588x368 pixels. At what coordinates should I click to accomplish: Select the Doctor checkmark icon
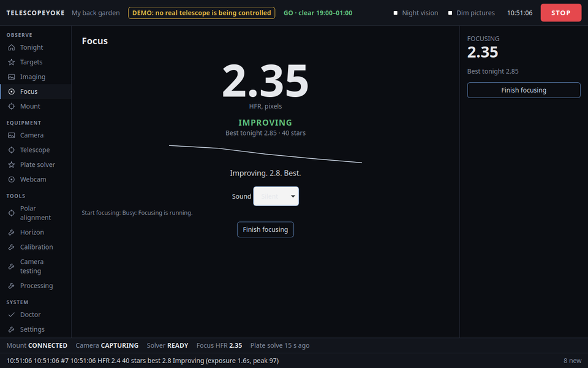(x=12, y=315)
